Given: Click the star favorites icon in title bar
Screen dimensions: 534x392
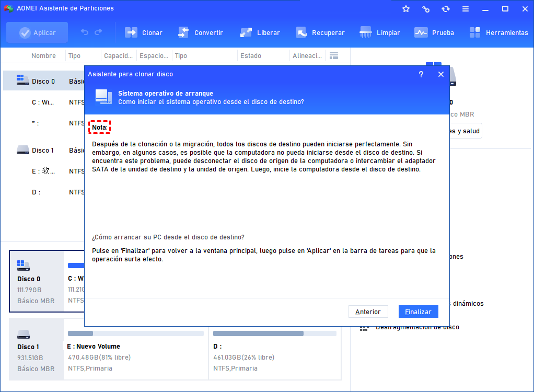Looking at the screenshot, I should click(406, 9).
